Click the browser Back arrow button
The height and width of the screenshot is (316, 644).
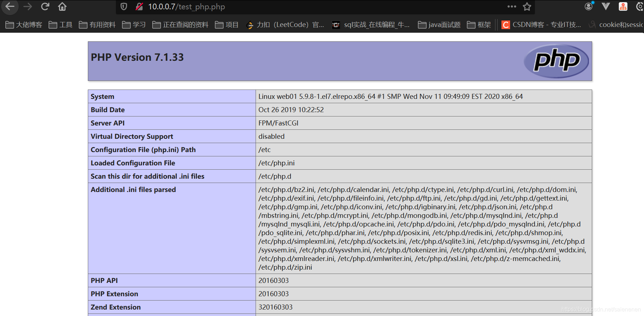[10, 6]
